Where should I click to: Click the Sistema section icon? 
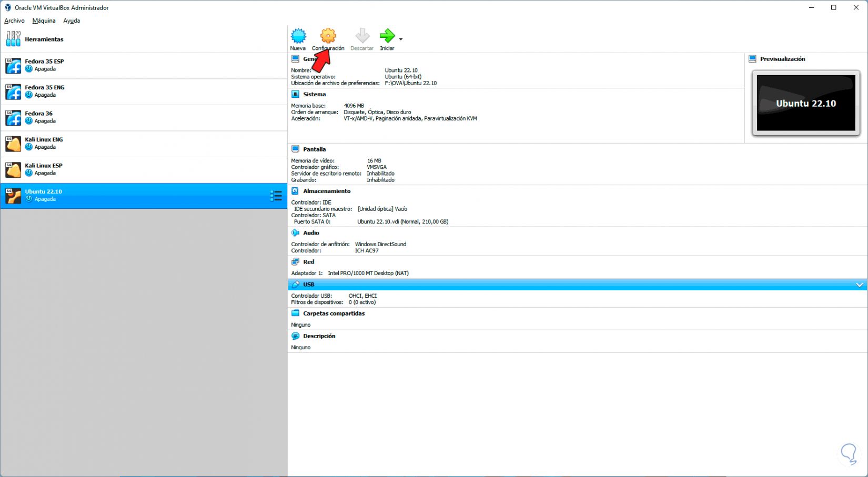point(295,94)
